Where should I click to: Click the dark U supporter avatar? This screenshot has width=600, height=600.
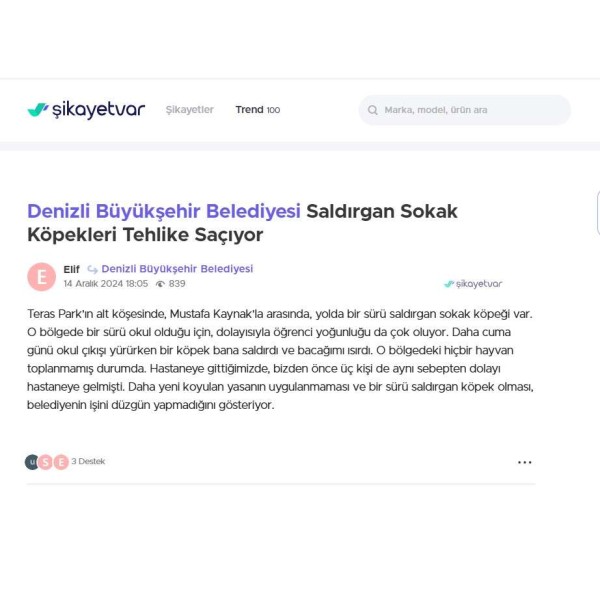[32, 462]
